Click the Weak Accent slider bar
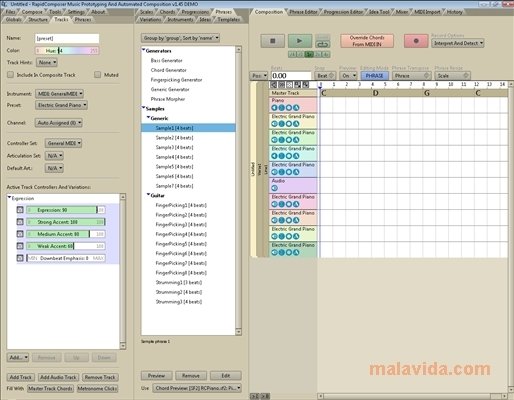Viewport: 514px width, 400px height. pos(66,246)
